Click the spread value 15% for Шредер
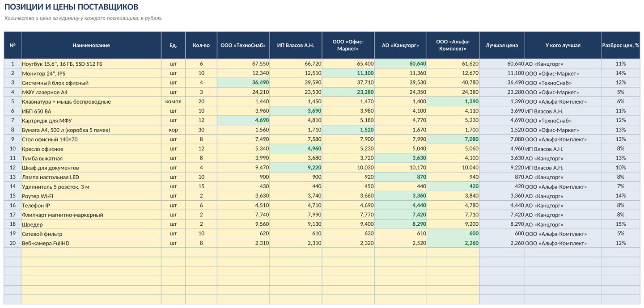Screen dimensions: 644x308 621,224
